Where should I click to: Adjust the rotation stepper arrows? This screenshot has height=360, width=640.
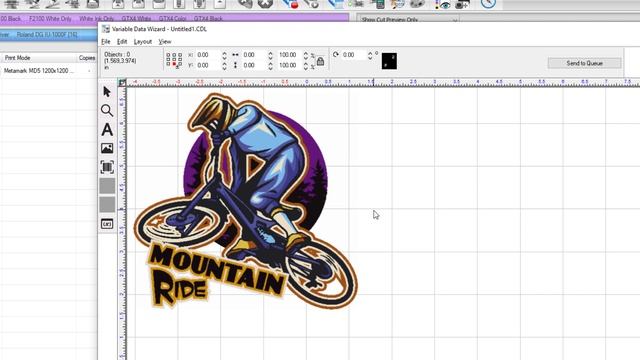click(x=370, y=55)
